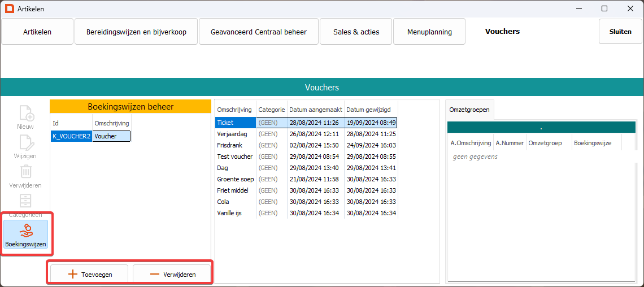Click the Wijzigen pencil icon
The width and height of the screenshot is (644, 287).
[x=25, y=142]
